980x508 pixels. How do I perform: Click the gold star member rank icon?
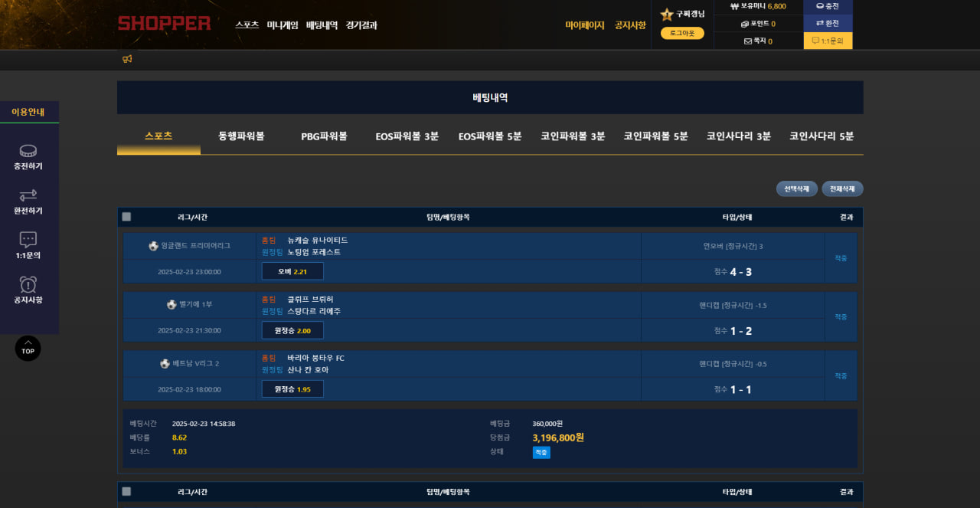click(667, 15)
